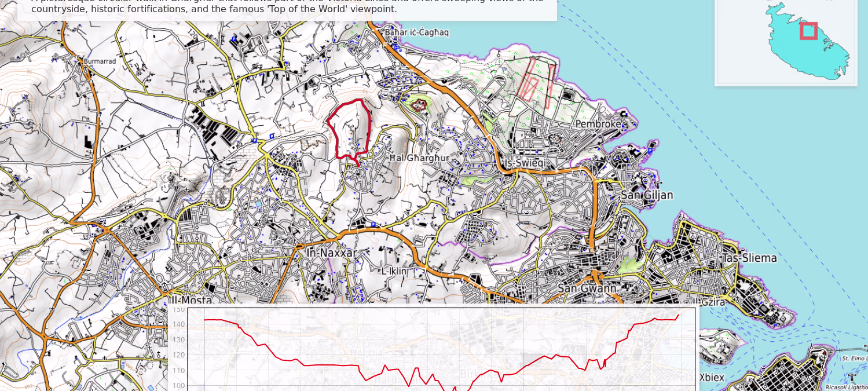Click the Ricasoli Lighthouse symbol
This screenshot has height=391, width=868.
pyautogui.click(x=852, y=377)
